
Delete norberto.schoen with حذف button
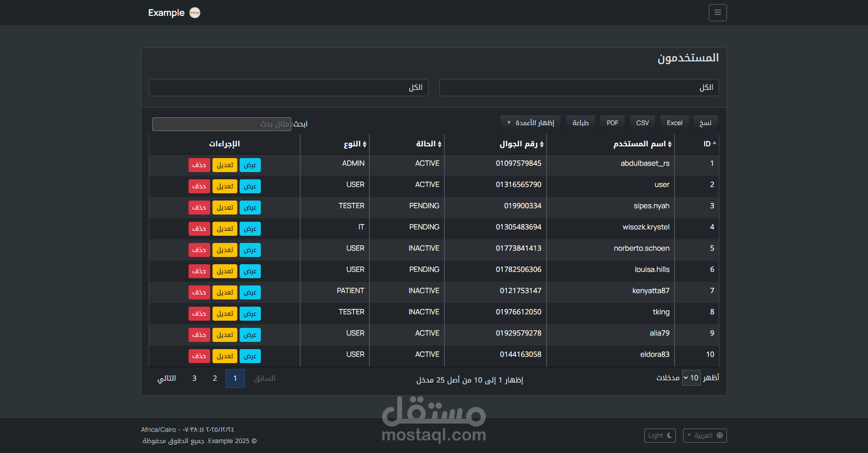[199, 250]
